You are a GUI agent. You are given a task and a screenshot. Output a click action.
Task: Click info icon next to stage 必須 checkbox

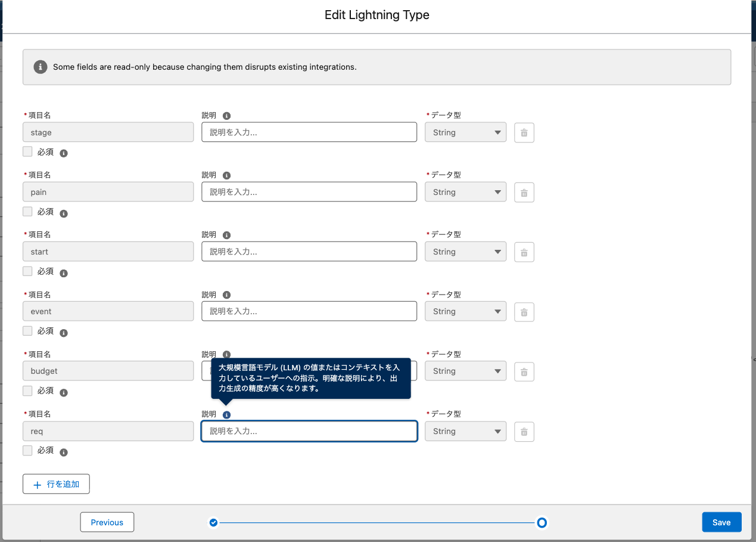pyautogui.click(x=64, y=153)
